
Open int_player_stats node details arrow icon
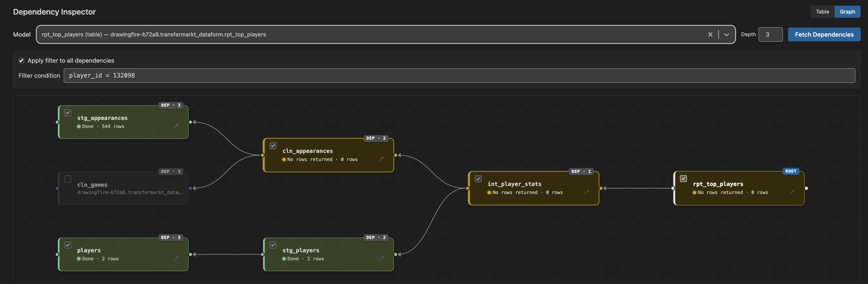point(586,192)
